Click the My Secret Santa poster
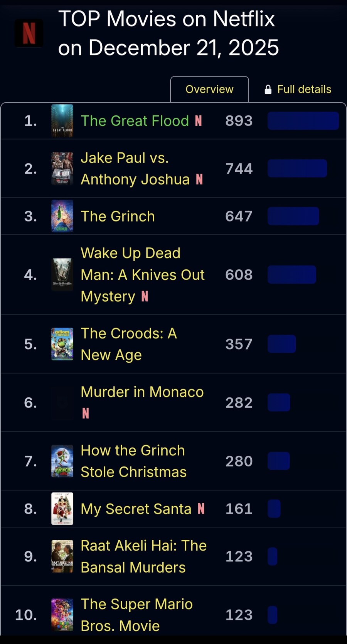Viewport: 347px width, 644px height. click(x=62, y=509)
